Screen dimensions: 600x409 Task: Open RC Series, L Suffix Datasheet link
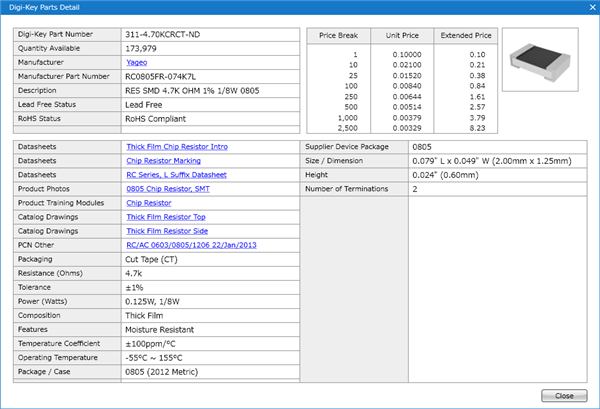click(176, 175)
